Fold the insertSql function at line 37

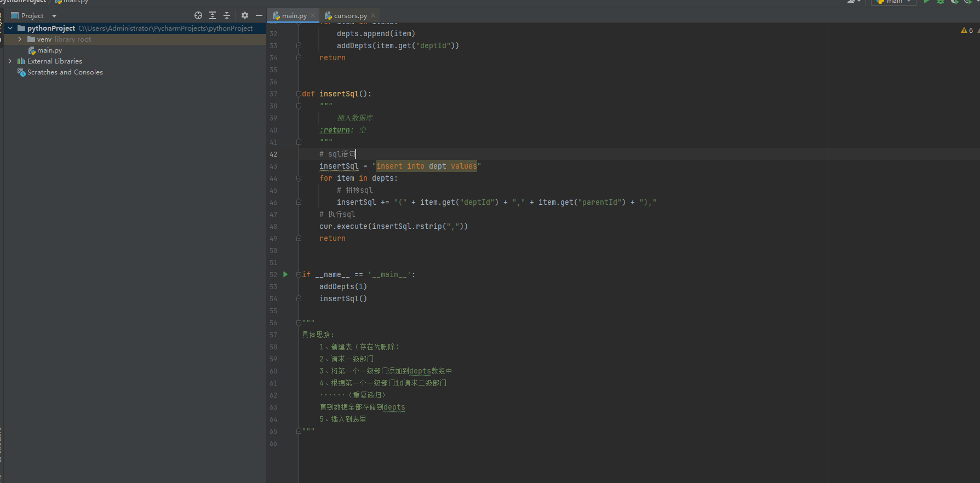pyautogui.click(x=299, y=94)
